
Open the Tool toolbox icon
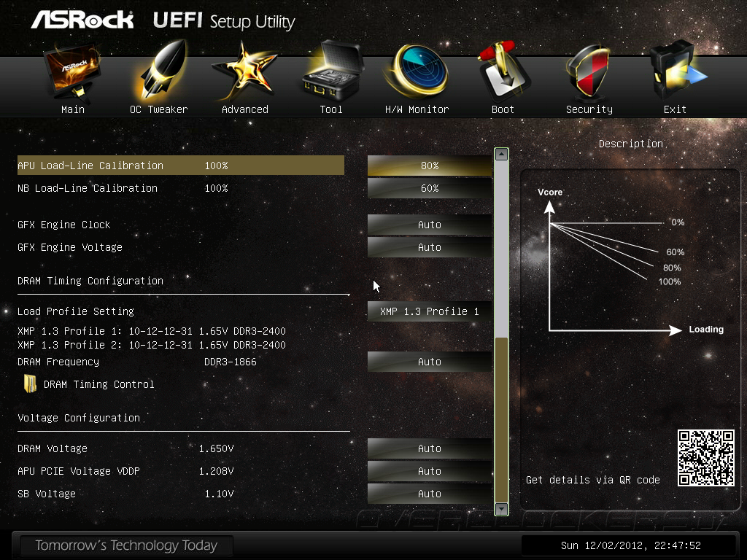tap(332, 71)
